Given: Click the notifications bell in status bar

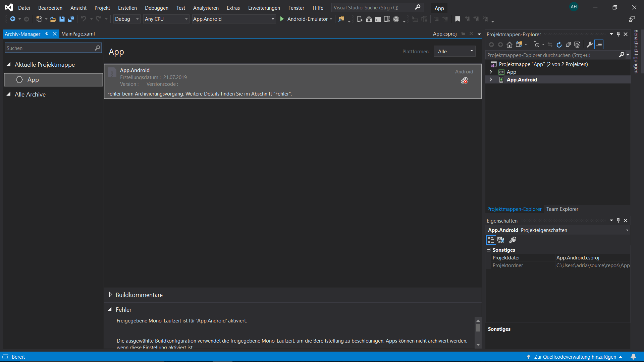Looking at the screenshot, I should (x=633, y=357).
